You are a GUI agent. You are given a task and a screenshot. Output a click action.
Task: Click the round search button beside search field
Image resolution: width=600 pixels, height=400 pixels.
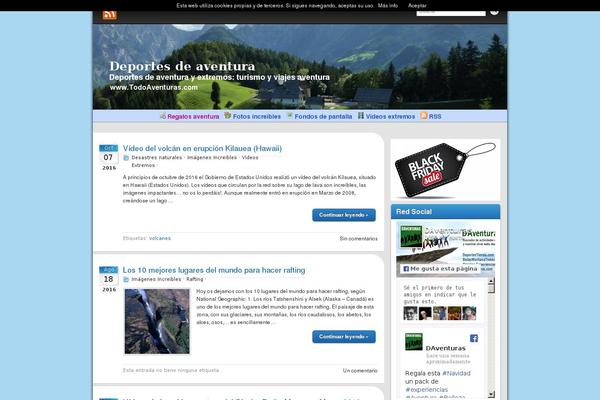[494, 12]
